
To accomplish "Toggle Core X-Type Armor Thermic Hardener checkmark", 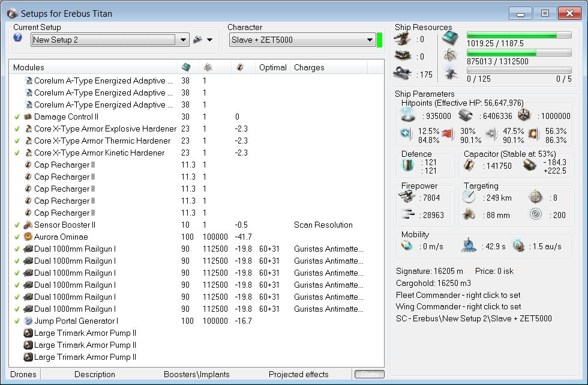I will (x=17, y=141).
